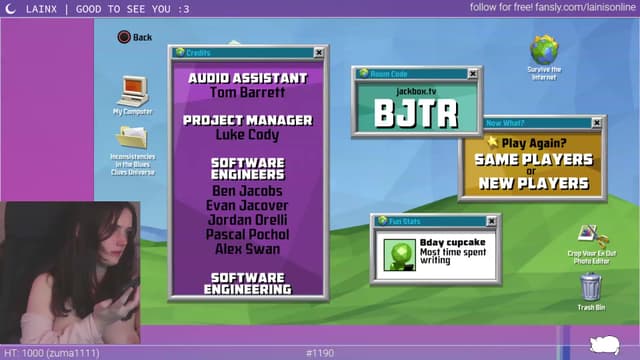Click the white cat icon at bottom right

[605, 346]
